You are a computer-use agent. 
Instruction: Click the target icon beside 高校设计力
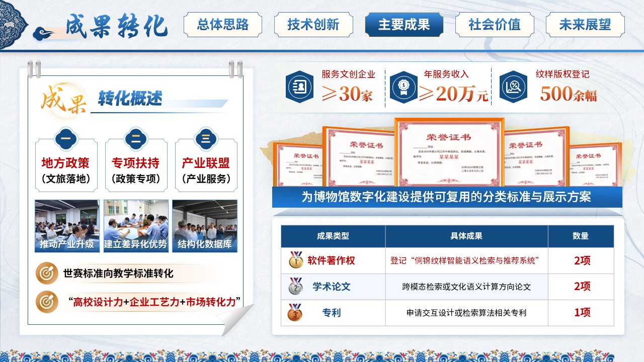coord(47,302)
